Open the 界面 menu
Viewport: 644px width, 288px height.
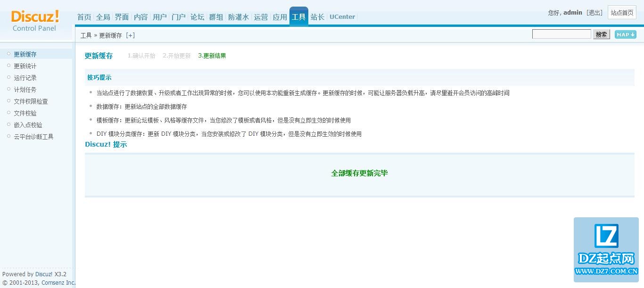122,17
